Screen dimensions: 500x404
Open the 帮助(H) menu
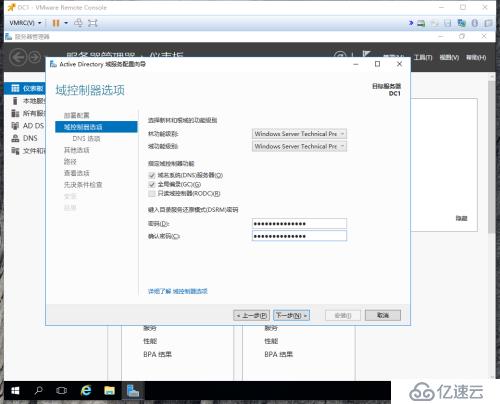(476, 58)
